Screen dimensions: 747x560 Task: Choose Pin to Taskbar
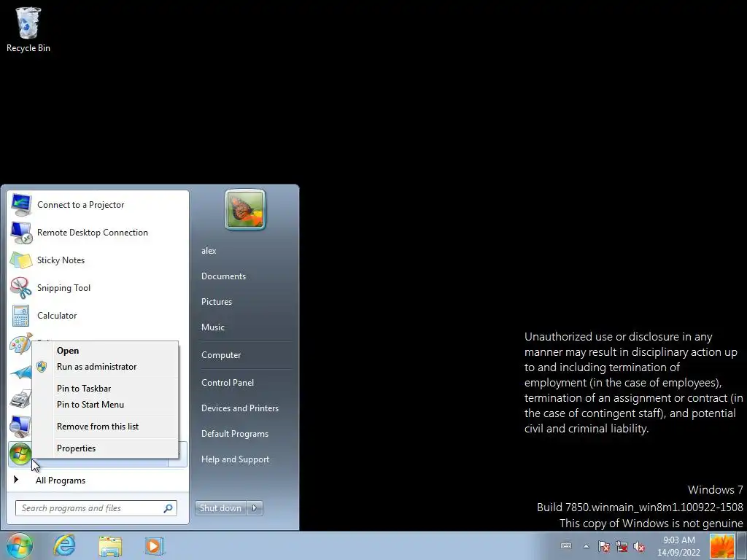105,389
